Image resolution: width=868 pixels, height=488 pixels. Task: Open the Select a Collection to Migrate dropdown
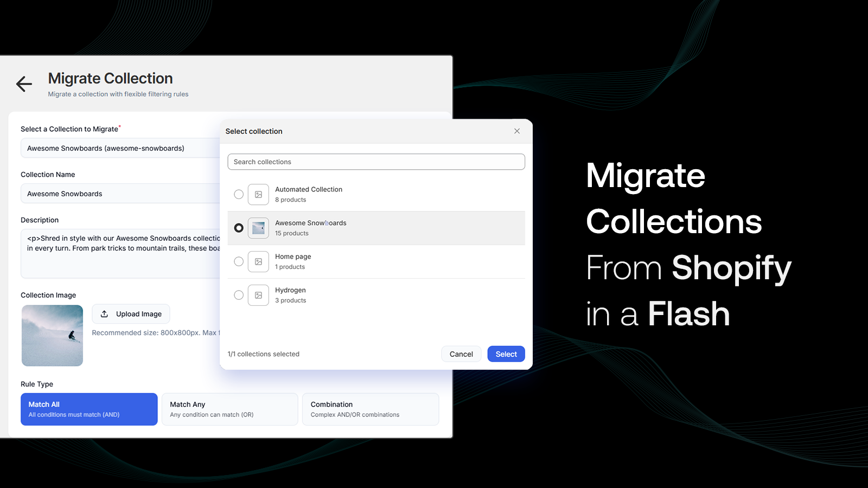119,148
